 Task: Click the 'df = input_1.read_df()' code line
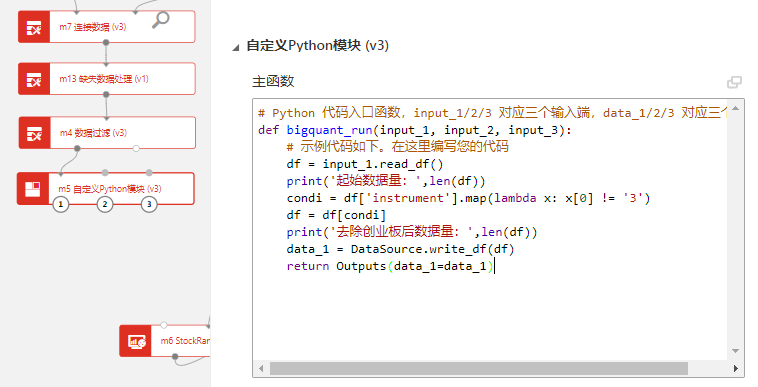click(x=364, y=164)
